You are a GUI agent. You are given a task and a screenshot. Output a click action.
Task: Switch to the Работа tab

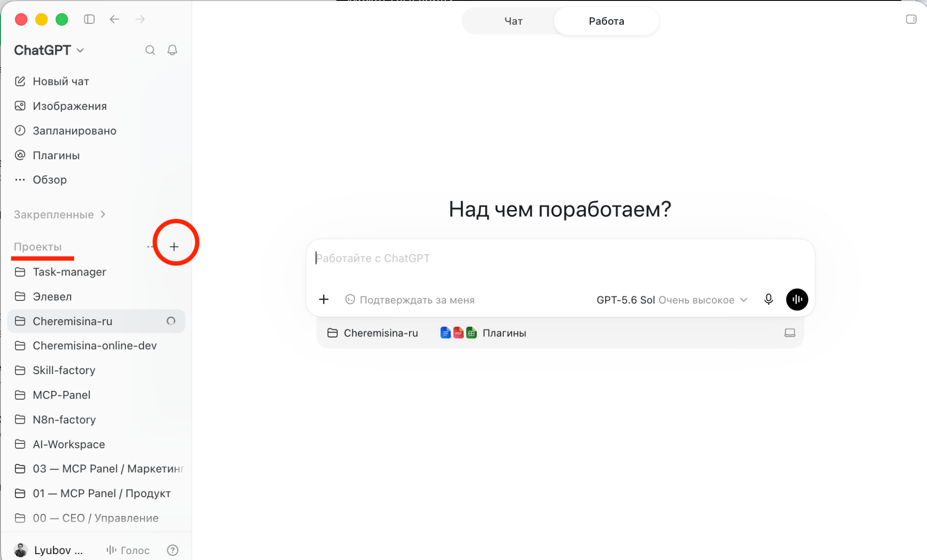[606, 21]
